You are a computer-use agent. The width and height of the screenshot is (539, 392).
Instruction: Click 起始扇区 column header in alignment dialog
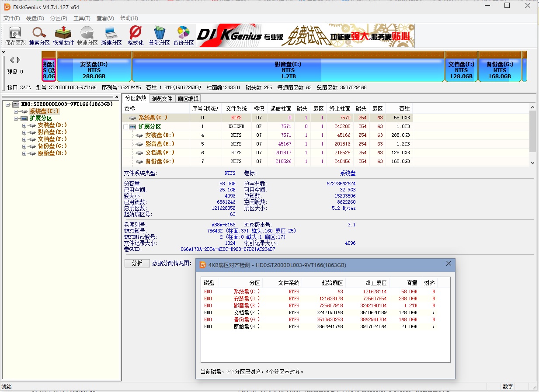[323, 283]
